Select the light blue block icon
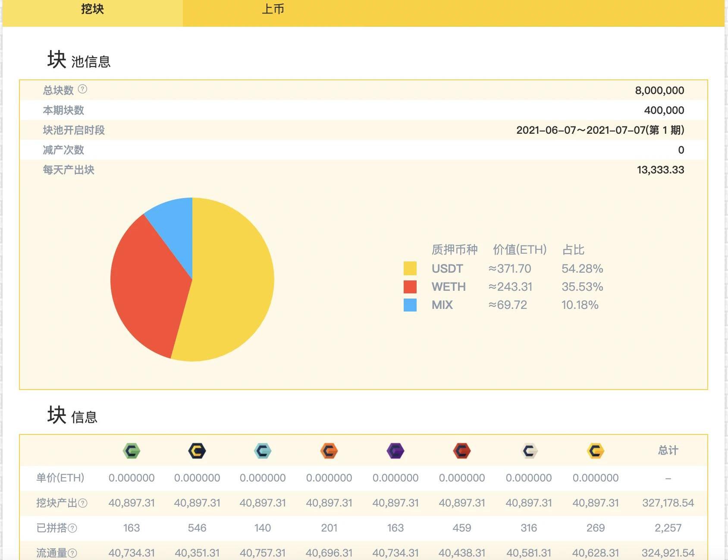Screen dimensions: 728x560 coord(263,451)
